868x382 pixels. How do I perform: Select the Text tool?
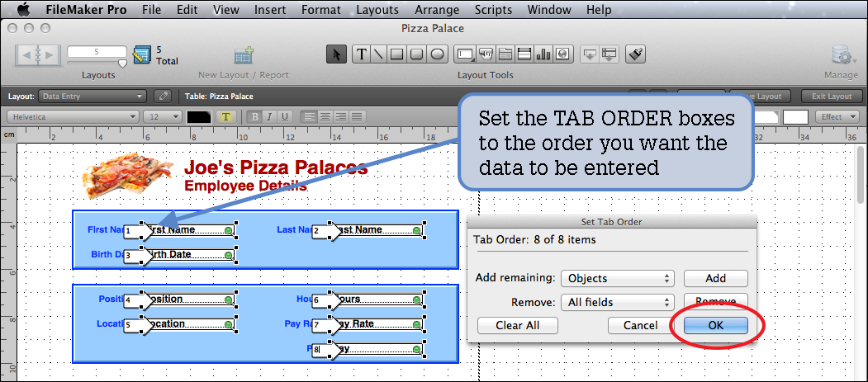[x=362, y=54]
